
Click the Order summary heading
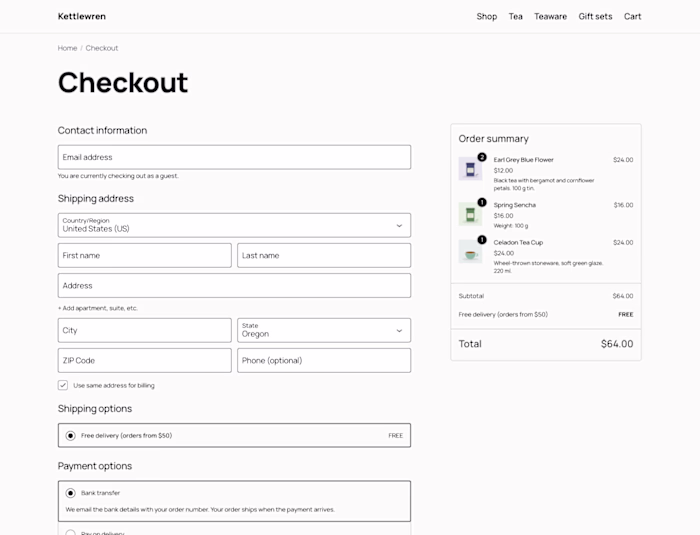(493, 139)
